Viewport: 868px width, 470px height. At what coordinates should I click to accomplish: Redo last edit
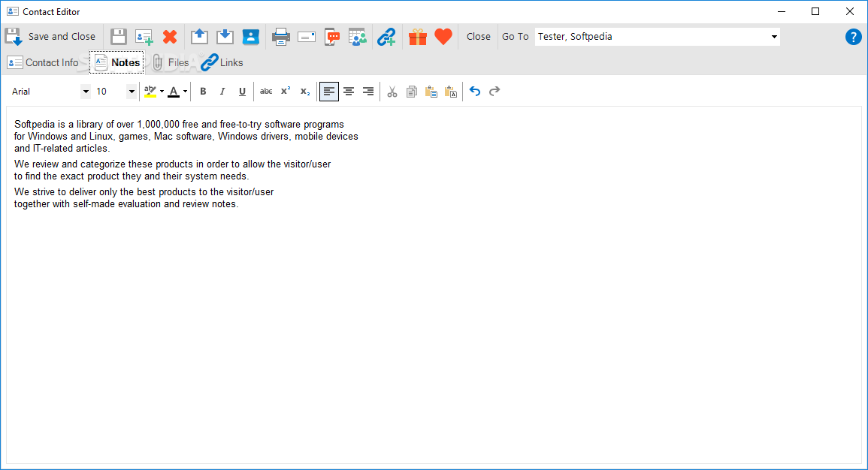pos(494,92)
